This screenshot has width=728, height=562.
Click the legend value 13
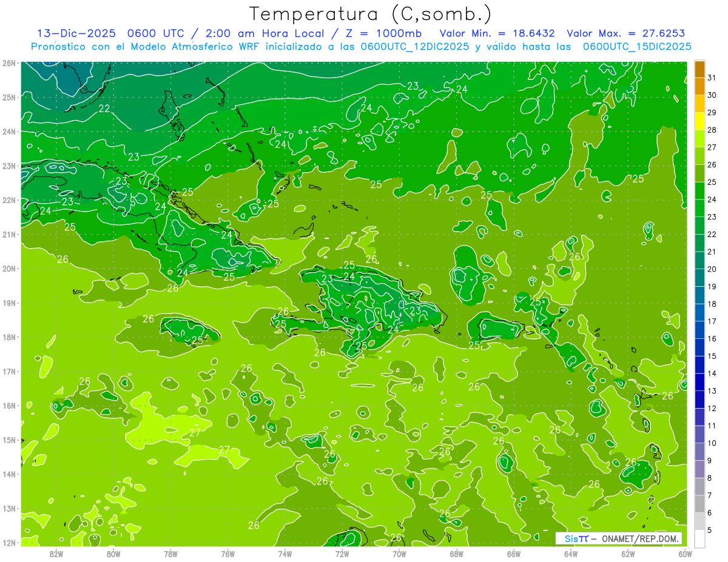coord(712,391)
